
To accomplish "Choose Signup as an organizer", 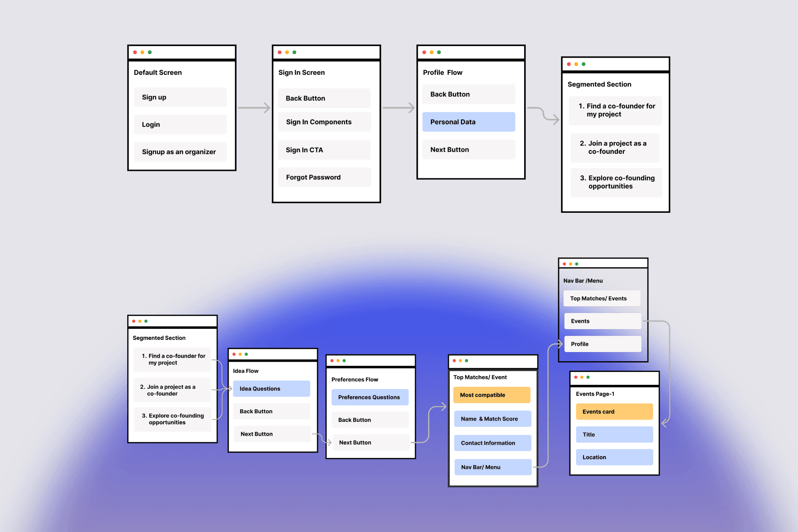I will pos(180,152).
